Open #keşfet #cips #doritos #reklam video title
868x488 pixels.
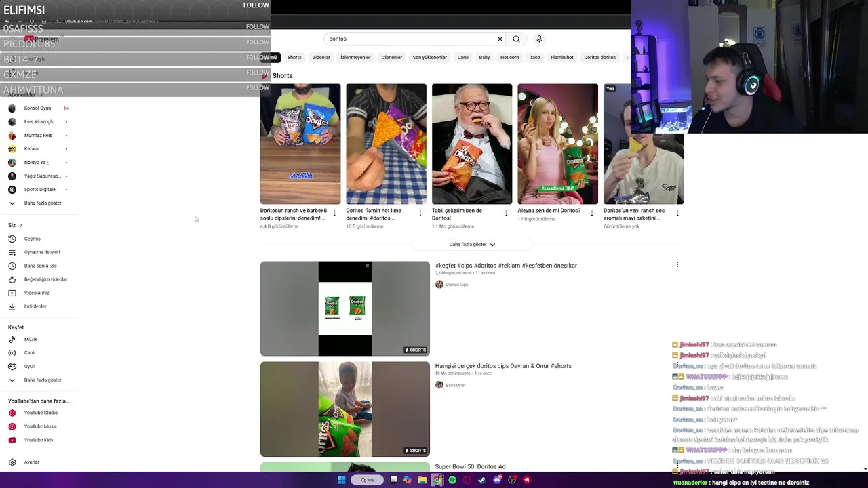click(x=506, y=266)
